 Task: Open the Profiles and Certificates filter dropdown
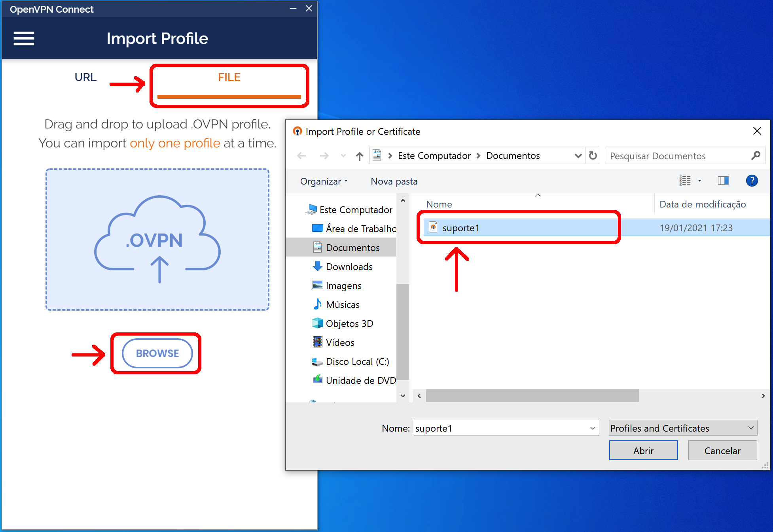coord(682,428)
